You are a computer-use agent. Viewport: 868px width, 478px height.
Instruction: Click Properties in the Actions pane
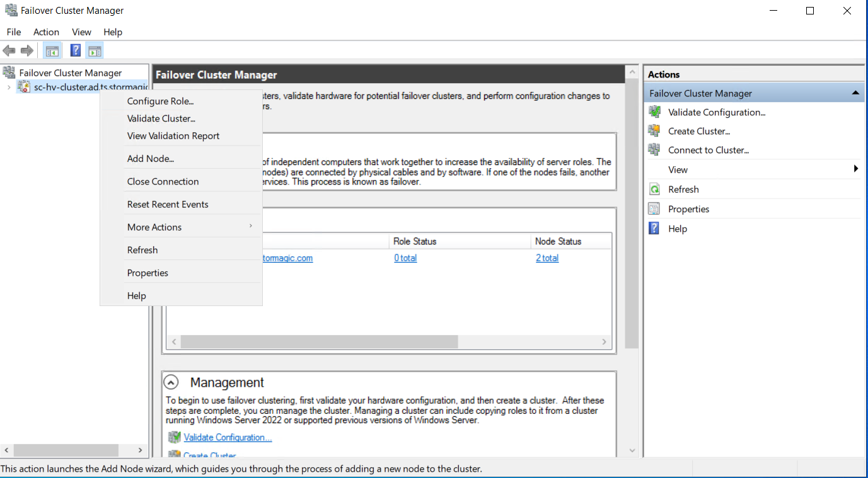point(688,209)
